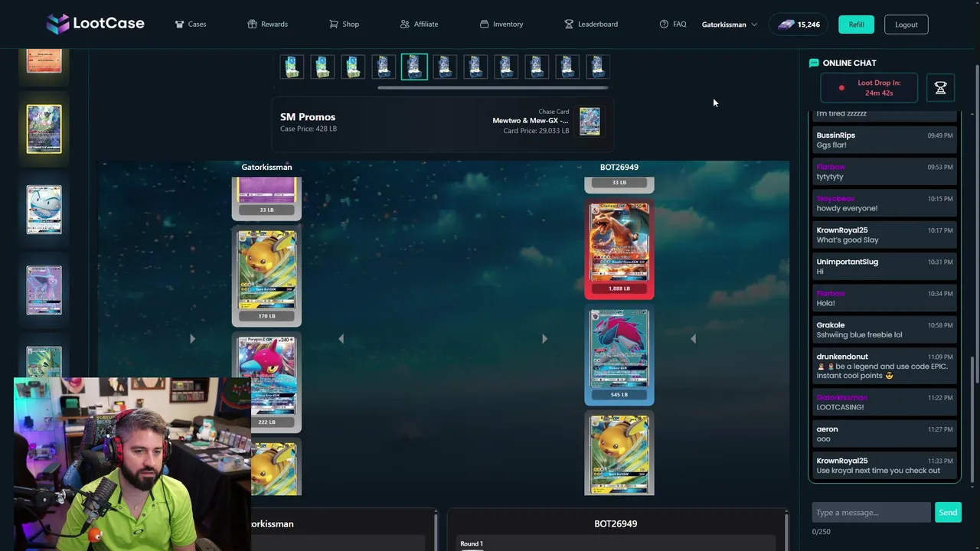Click the Refill button

[x=856, y=24]
